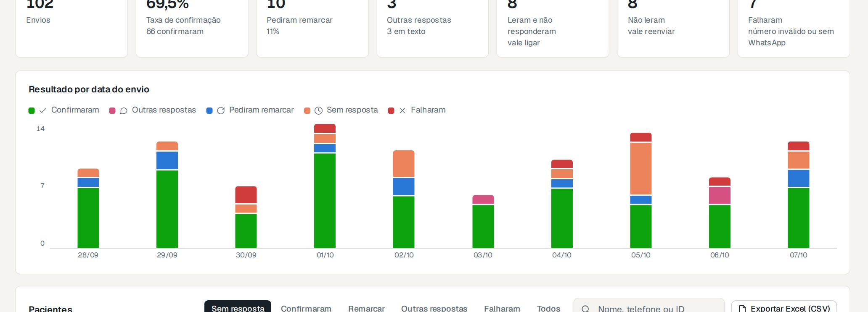
Task: Select the Todos tab
Action: click(x=548, y=308)
